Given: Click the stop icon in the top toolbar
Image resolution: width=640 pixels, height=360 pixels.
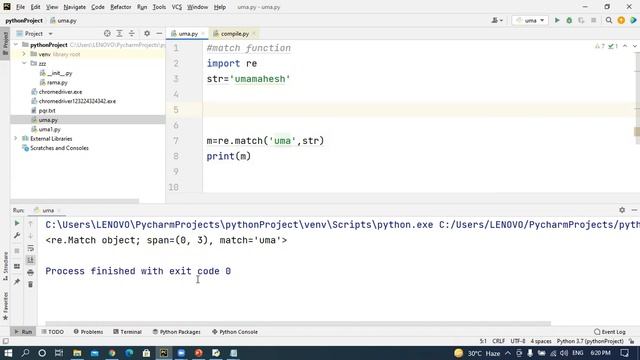Looking at the screenshot, I should 593,20.
